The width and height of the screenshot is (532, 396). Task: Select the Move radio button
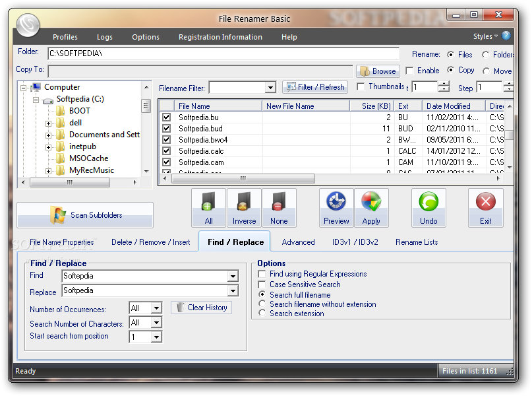pyautogui.click(x=487, y=71)
